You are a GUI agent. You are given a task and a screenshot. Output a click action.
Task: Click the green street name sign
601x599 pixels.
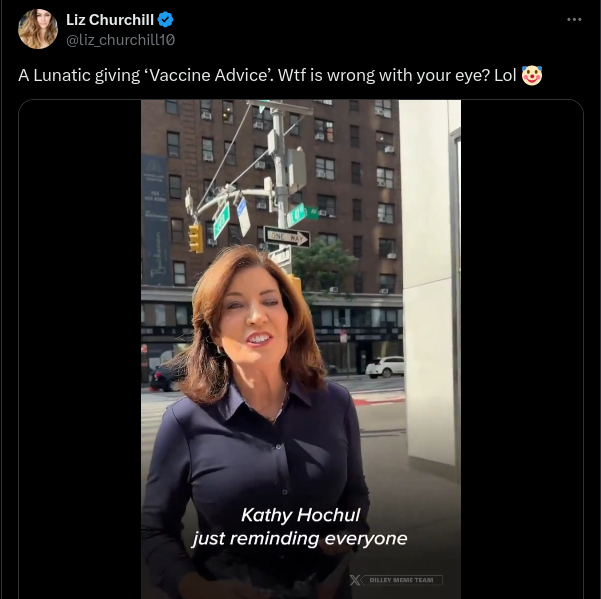click(x=221, y=221)
